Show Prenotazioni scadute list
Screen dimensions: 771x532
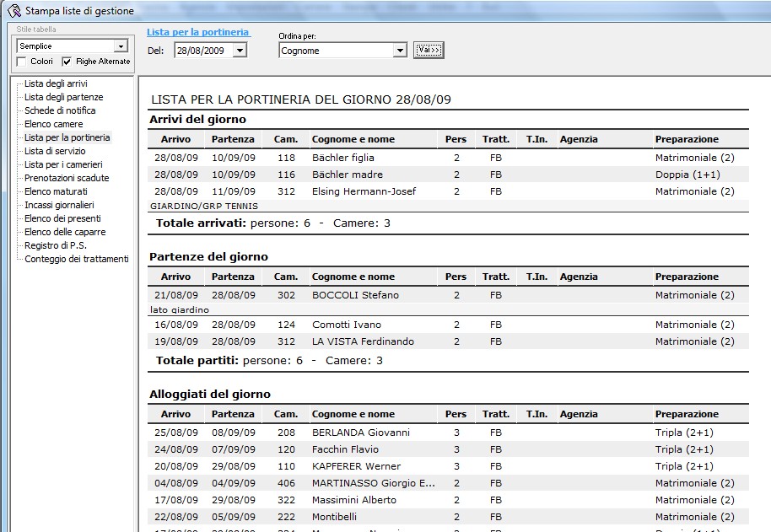(x=67, y=178)
